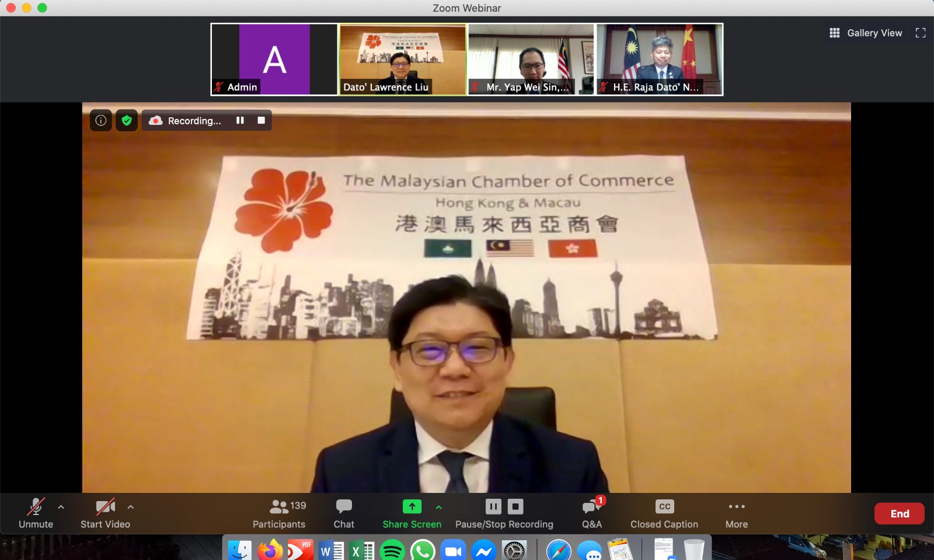Switch to Gallery View
The height and width of the screenshot is (560, 934).
866,33
